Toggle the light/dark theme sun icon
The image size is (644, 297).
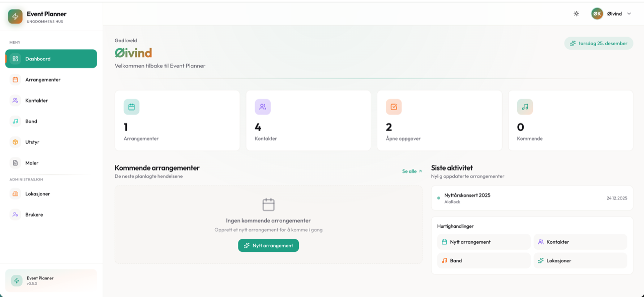(576, 14)
